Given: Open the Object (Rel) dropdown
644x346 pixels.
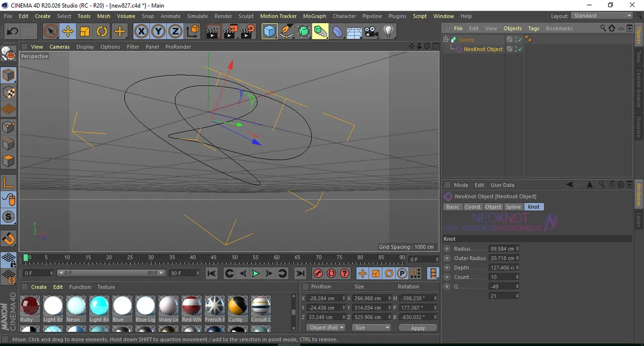Looking at the screenshot, I should click(326, 327).
